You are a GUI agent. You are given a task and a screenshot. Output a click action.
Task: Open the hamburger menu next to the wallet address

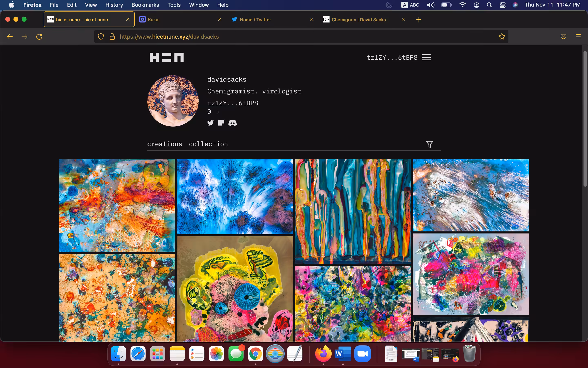[x=426, y=57]
